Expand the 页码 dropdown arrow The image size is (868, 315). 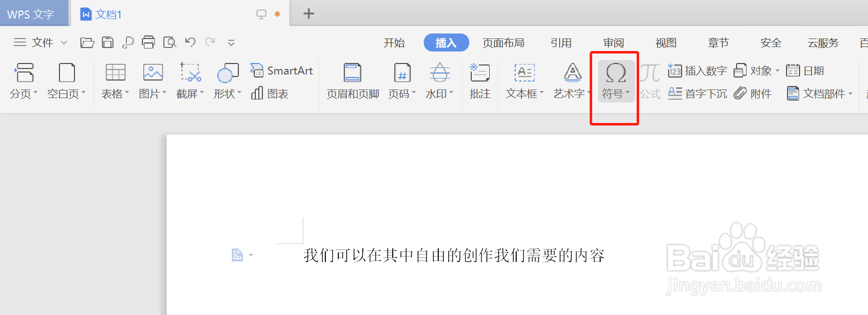414,92
